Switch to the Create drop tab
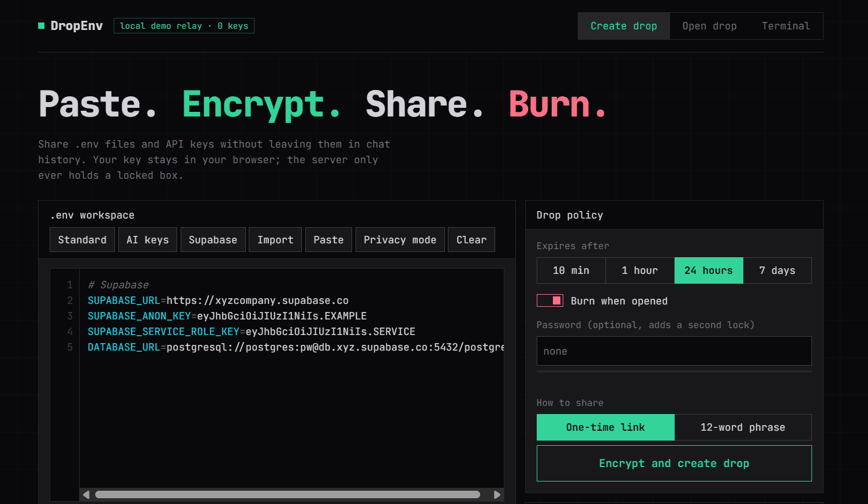Screen dimensions: 868x504 [624, 26]
